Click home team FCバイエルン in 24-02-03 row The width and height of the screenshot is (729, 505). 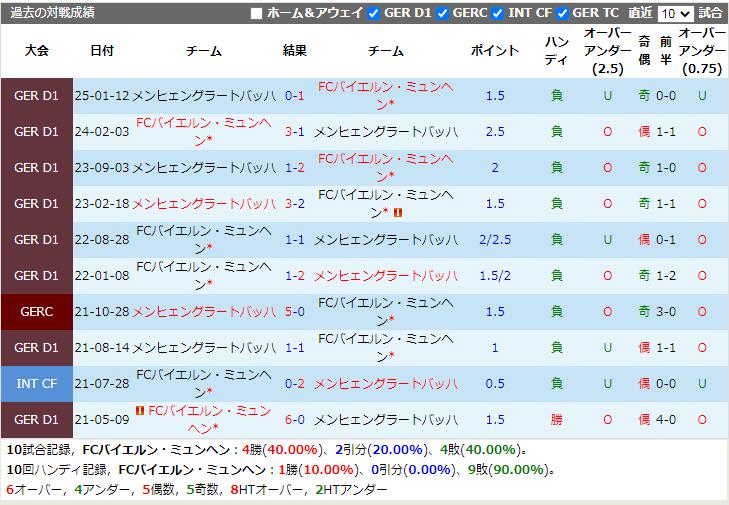tap(204, 132)
